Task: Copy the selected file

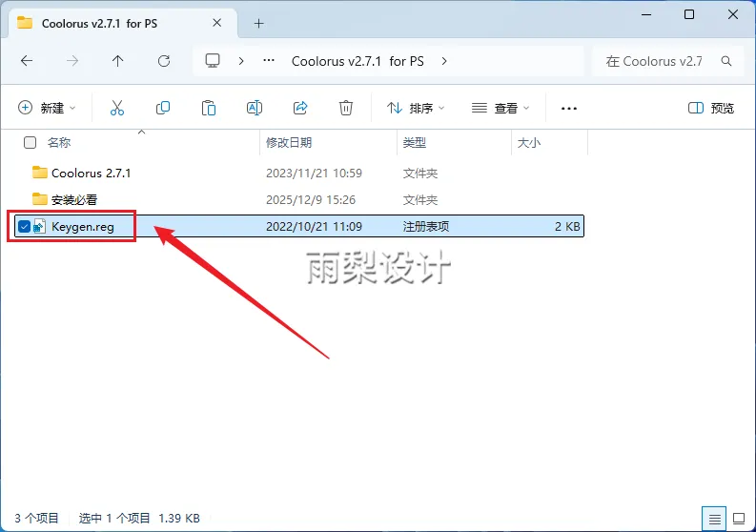Action: coord(163,108)
